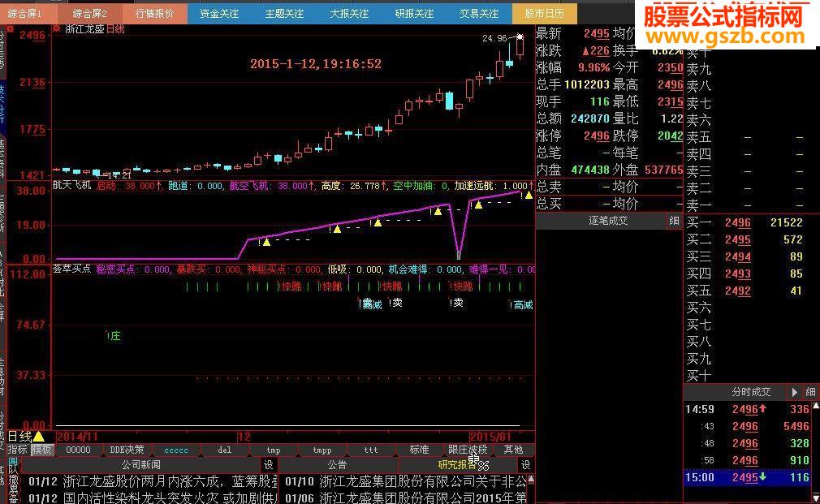The height and width of the screenshot is (504, 820).
Task: Open news 国内活性染料龙头突发火灾
Action: pos(153,498)
